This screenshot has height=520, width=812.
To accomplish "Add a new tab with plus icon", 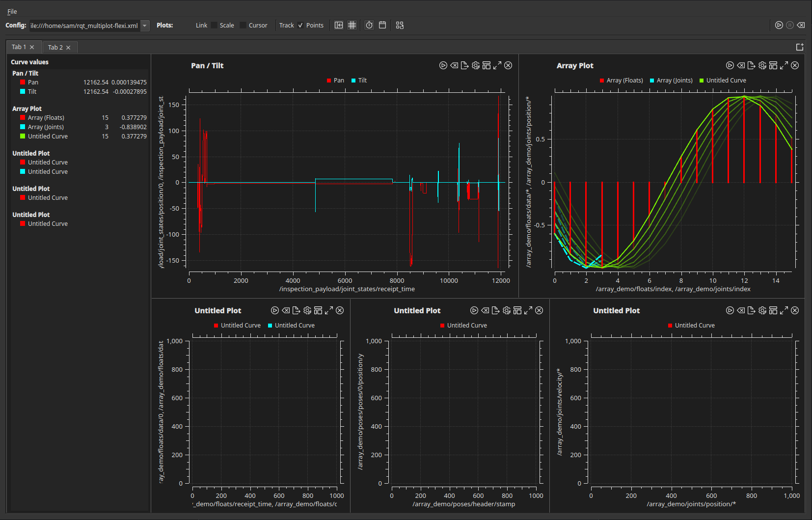I will click(800, 47).
